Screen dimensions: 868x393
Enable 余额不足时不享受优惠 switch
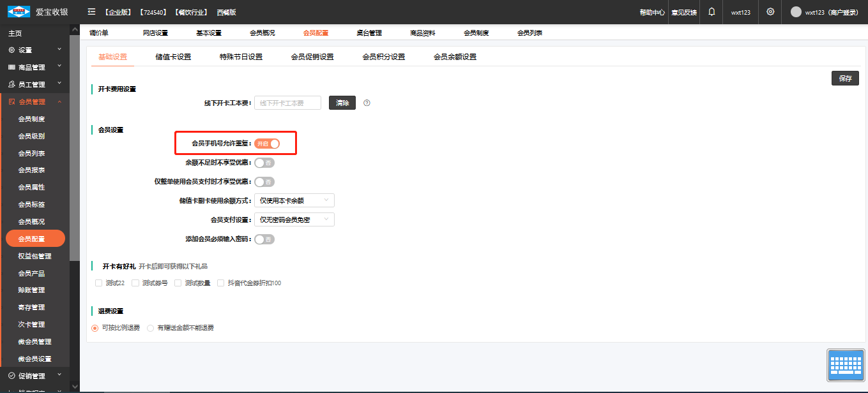click(x=264, y=163)
